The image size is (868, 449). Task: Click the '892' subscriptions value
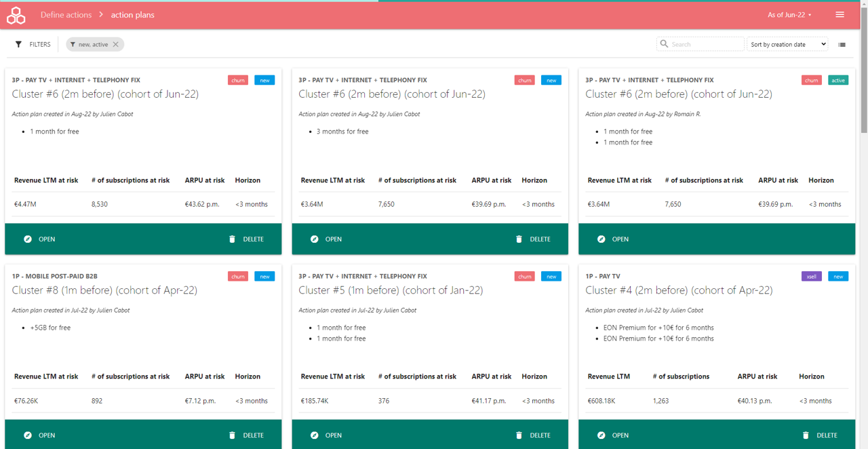tap(97, 401)
